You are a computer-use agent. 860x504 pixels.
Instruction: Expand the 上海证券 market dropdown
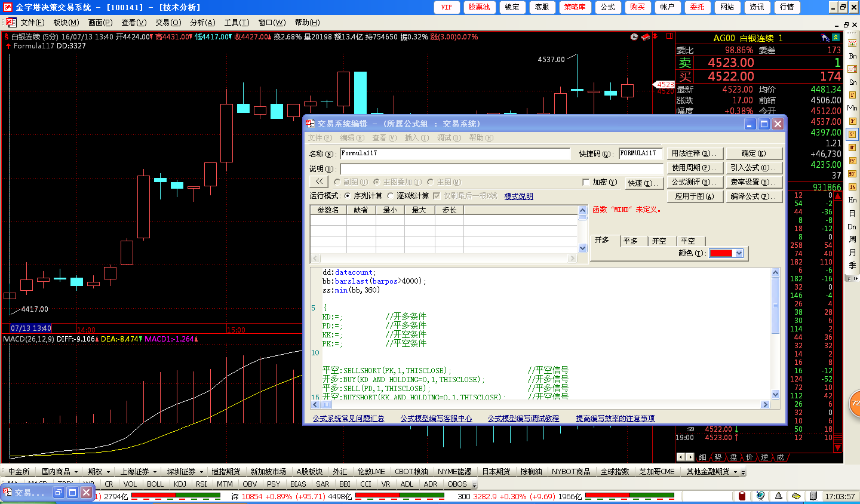tap(155, 472)
